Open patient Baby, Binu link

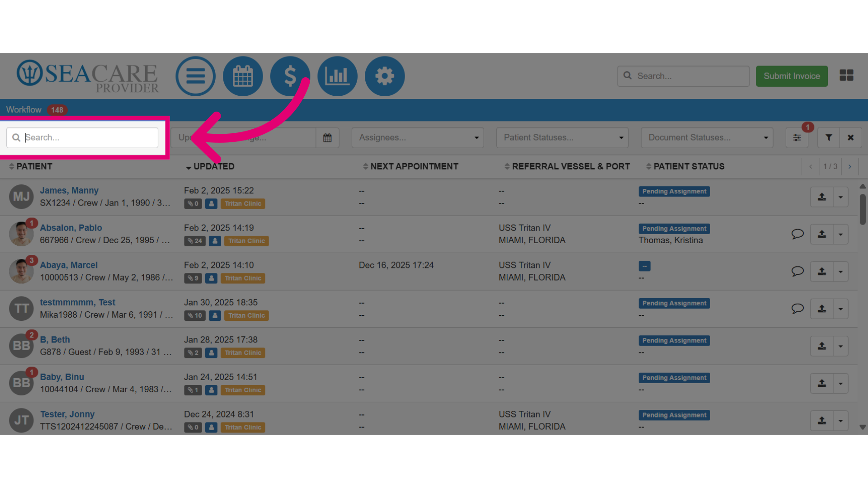pos(62,377)
